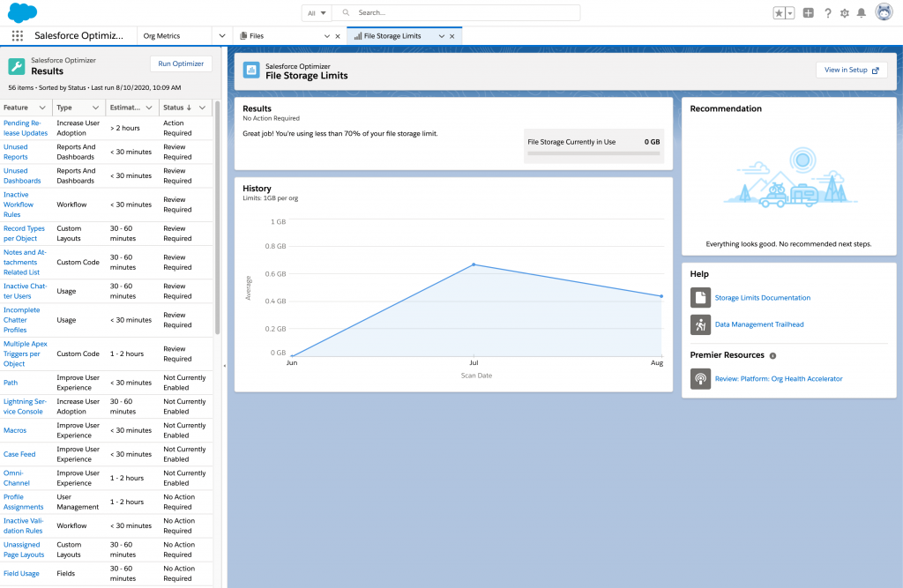
Task: Expand the favorites list dropdown arrow
Action: pyautogui.click(x=790, y=12)
